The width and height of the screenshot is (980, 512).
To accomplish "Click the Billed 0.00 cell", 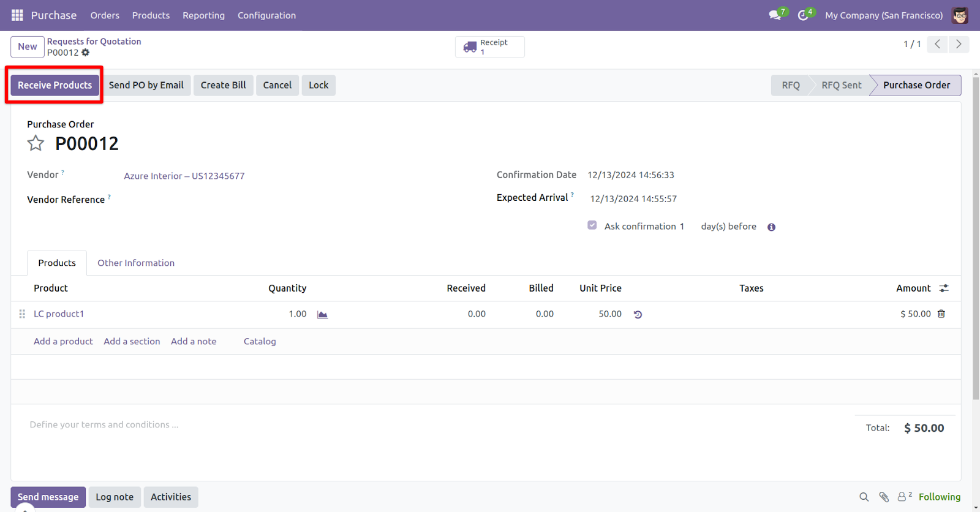I will 545,314.
